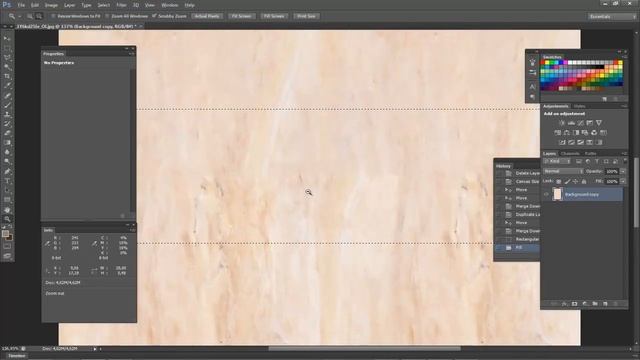Image resolution: width=640 pixels, height=360 pixels.
Task: Select the Healing Brush tool
Action: (7, 96)
